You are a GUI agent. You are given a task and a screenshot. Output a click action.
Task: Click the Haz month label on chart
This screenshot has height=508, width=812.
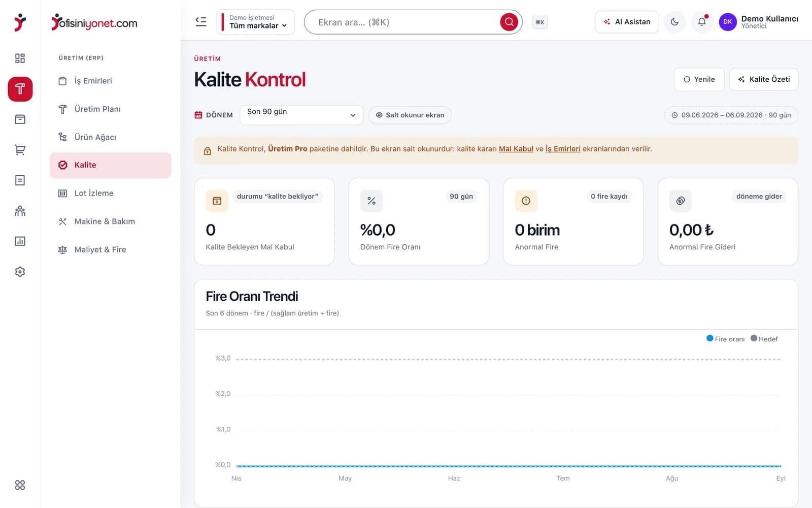click(454, 479)
